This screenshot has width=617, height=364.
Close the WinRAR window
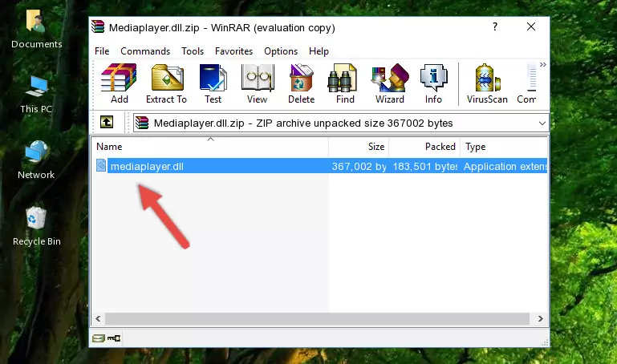point(531,26)
